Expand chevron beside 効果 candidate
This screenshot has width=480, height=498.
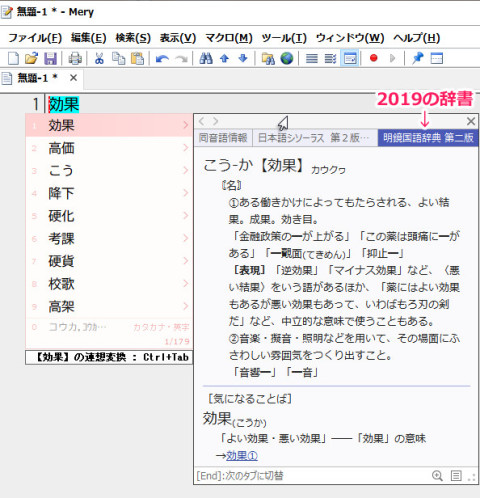click(x=186, y=125)
